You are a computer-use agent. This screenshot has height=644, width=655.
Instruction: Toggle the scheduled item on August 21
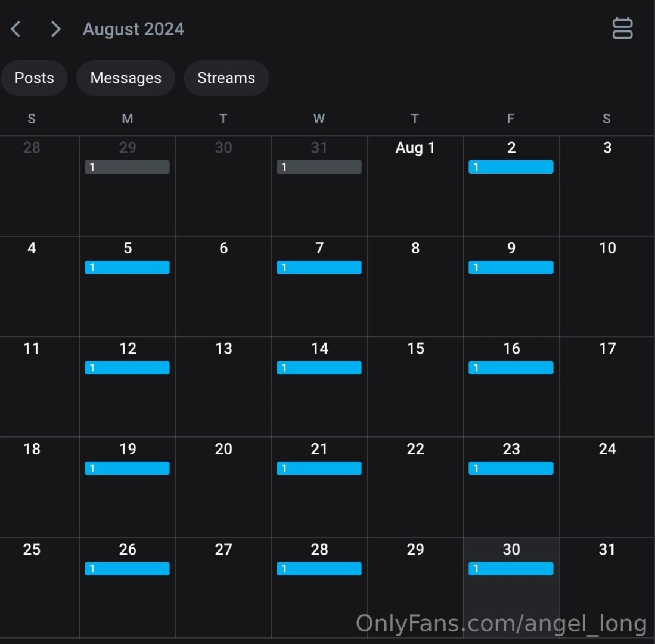pos(319,468)
